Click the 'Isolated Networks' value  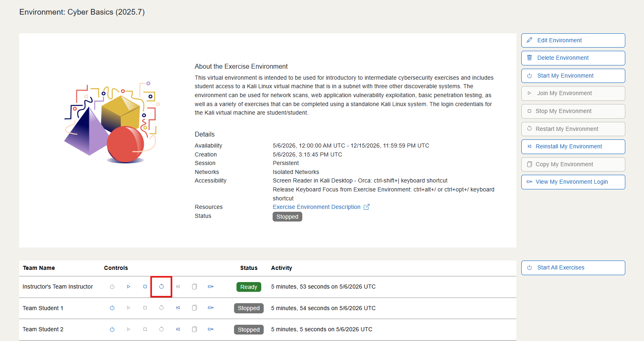tap(296, 172)
